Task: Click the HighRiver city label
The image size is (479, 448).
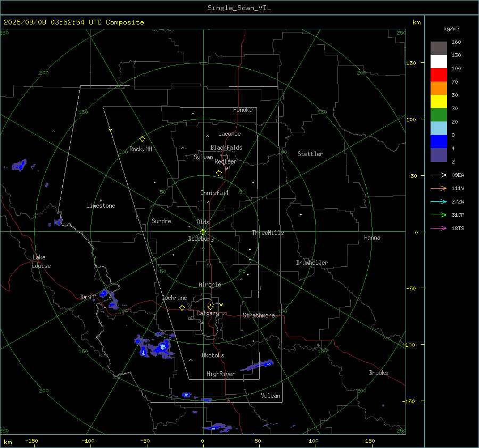Action: pyautogui.click(x=221, y=374)
